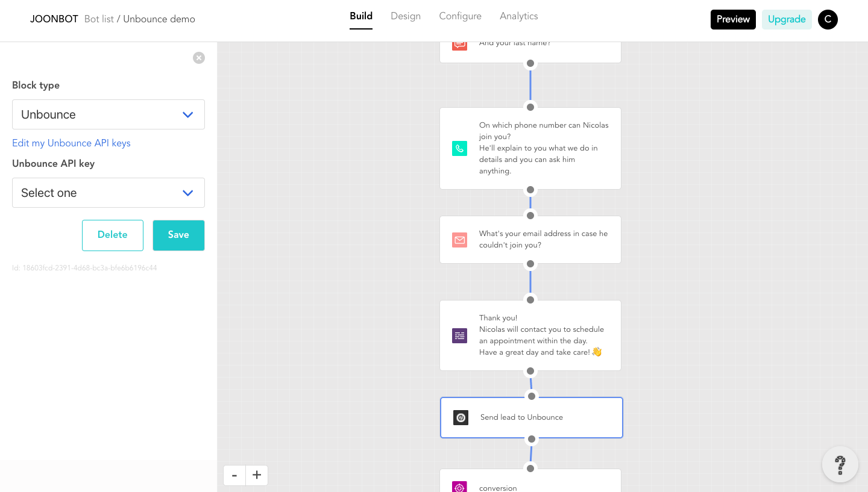This screenshot has width=868, height=492.
Task: Click the bottom connector of Send lead block
Action: point(532,439)
